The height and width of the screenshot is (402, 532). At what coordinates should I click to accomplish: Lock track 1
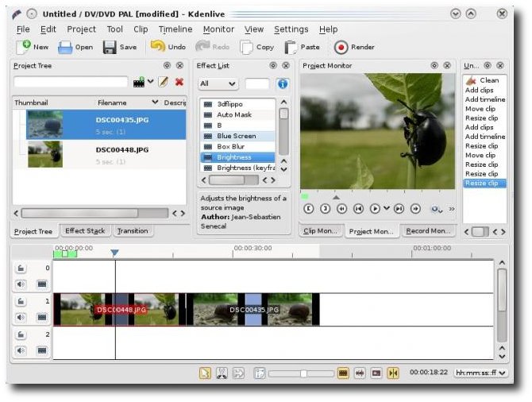pyautogui.click(x=21, y=302)
